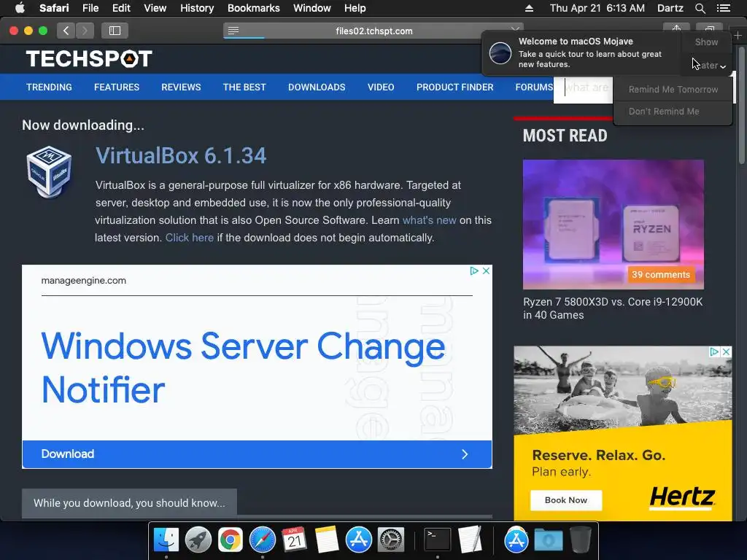
Task: Open the yellow Notes icon in Dock
Action: tap(326, 540)
